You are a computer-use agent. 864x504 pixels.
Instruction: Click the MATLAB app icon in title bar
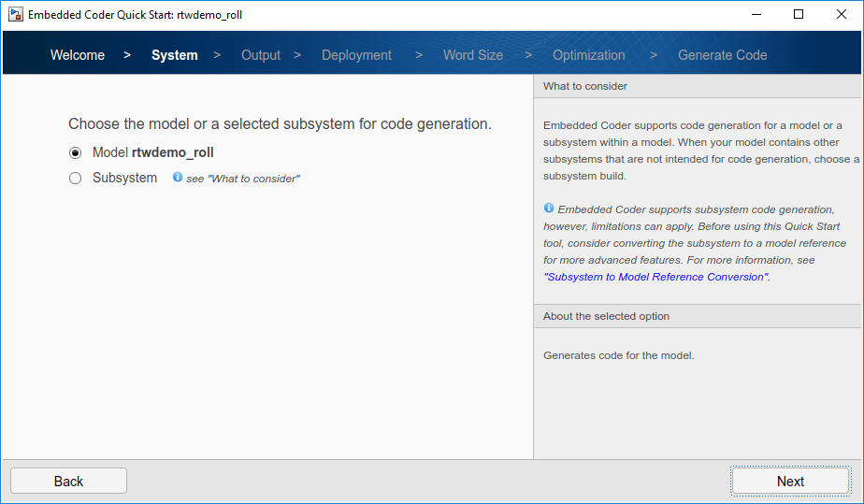[16, 15]
